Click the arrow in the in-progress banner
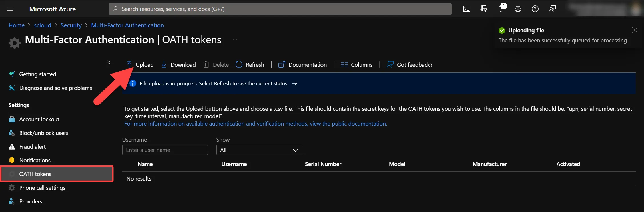This screenshot has width=644, height=212. click(x=294, y=84)
